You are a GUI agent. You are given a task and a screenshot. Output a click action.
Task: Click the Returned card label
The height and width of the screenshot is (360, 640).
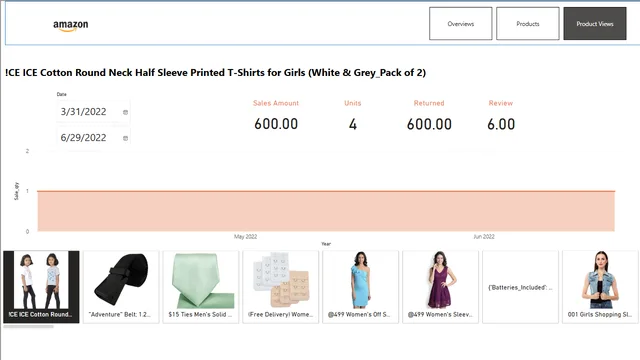(429, 103)
